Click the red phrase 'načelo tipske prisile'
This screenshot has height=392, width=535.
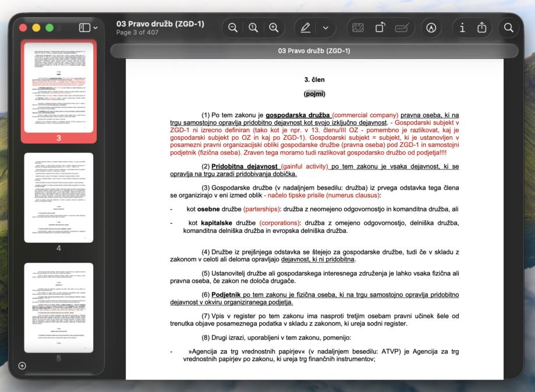point(296,195)
